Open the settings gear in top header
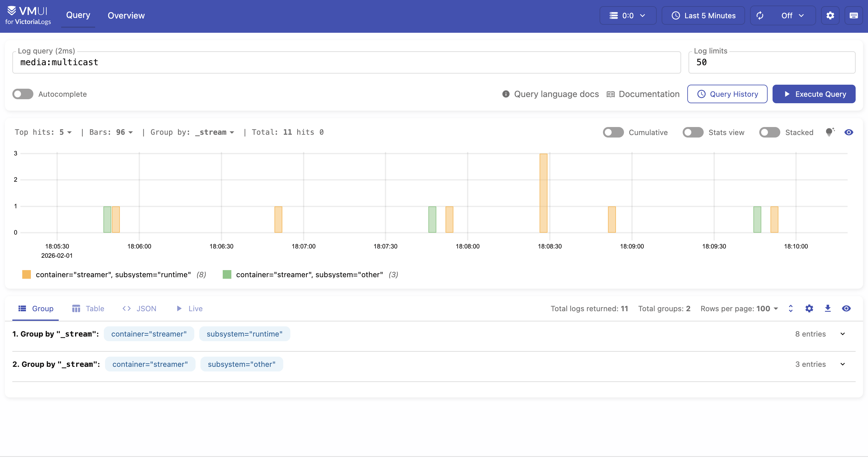868x458 pixels. (x=830, y=15)
